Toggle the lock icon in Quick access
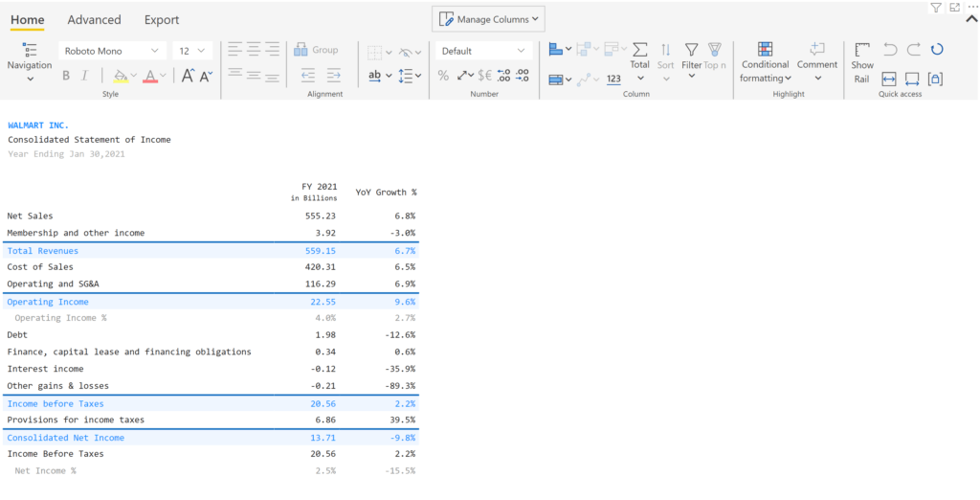 click(936, 79)
